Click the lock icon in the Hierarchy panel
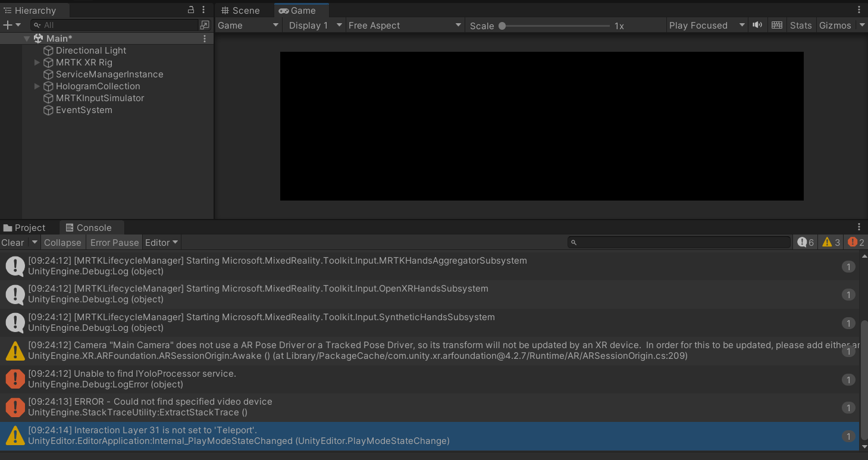 190,10
